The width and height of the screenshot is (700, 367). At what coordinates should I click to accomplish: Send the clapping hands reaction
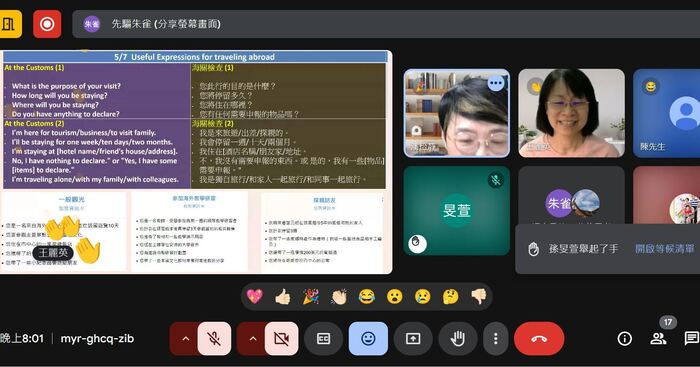(339, 296)
